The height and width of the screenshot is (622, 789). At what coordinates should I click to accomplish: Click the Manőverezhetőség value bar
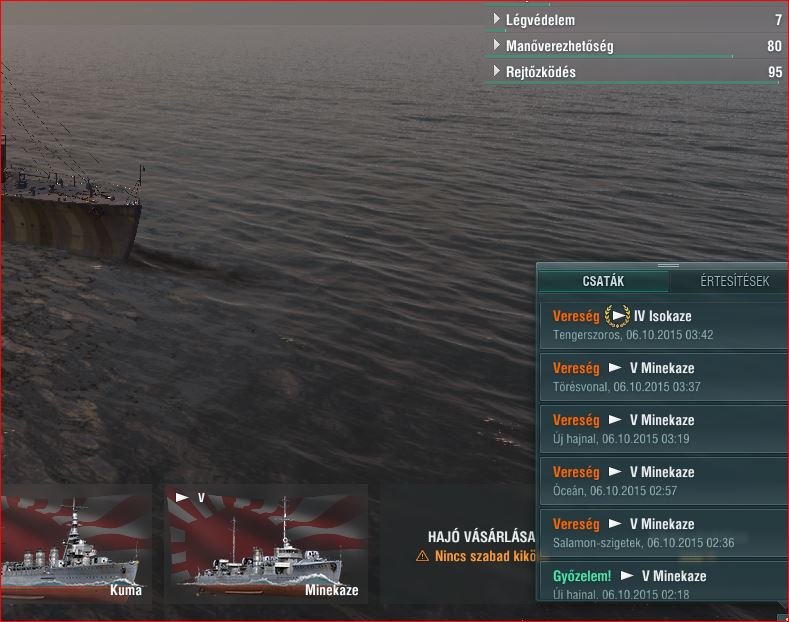tap(609, 56)
